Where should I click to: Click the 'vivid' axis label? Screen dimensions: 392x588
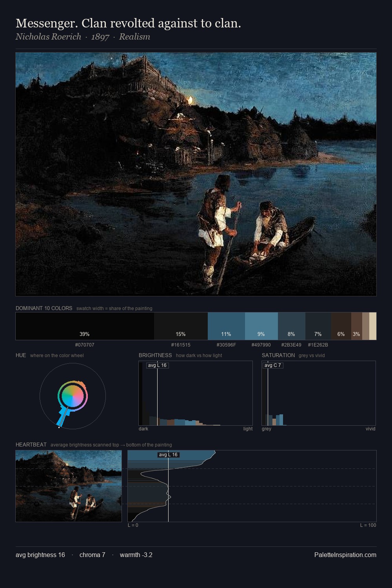coord(370,429)
